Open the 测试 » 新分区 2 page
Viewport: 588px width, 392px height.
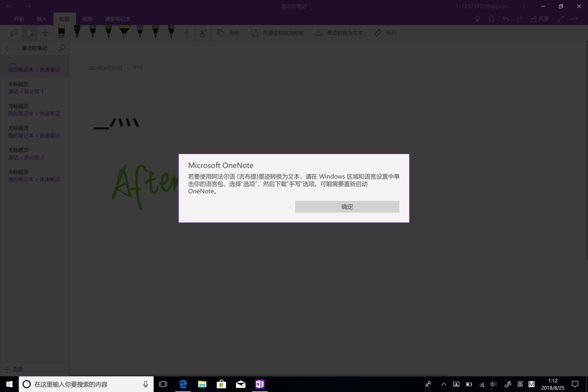coord(34,154)
